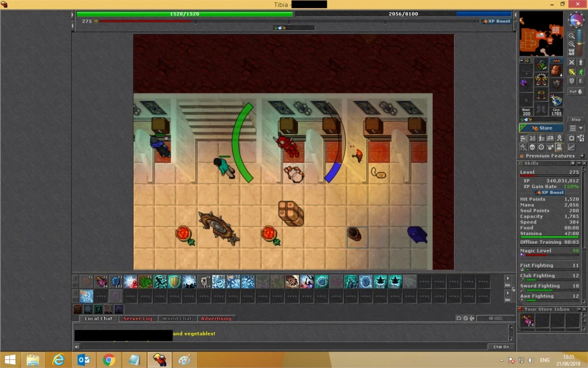This screenshot has width=588, height=368.
Task: Click the wand in the weapon slot
Action: 526,85
